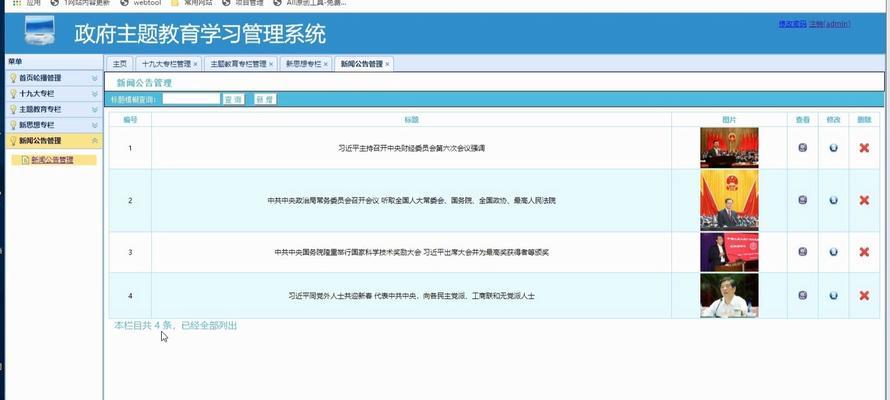Close the 主题教育专栏管理 tab
The width and height of the screenshot is (890, 400).
click(x=271, y=65)
